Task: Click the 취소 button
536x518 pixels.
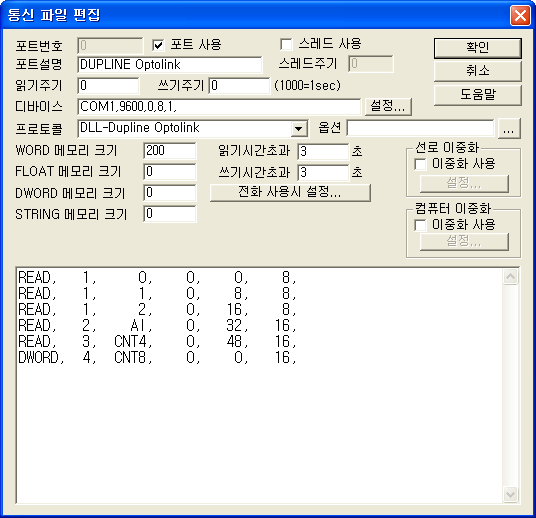Action: tap(478, 71)
